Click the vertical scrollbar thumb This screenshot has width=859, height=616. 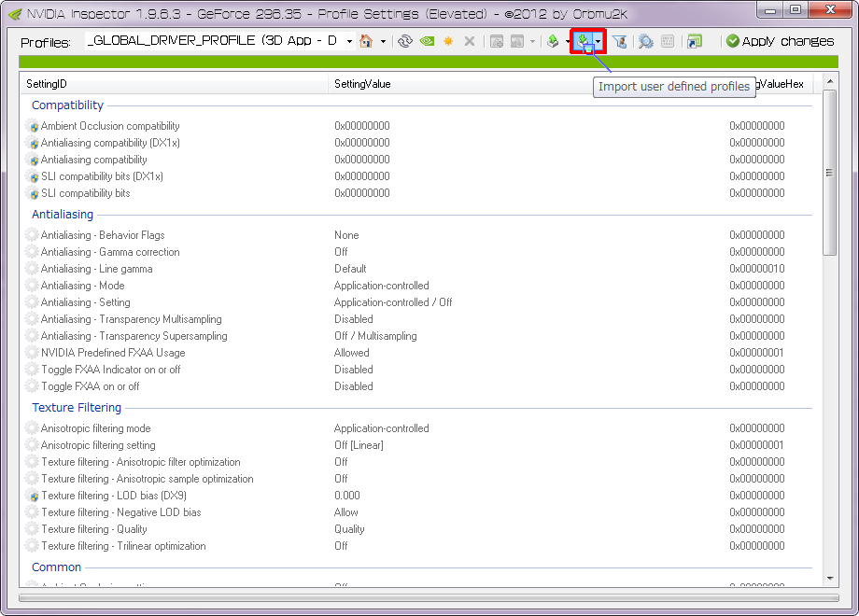point(830,173)
